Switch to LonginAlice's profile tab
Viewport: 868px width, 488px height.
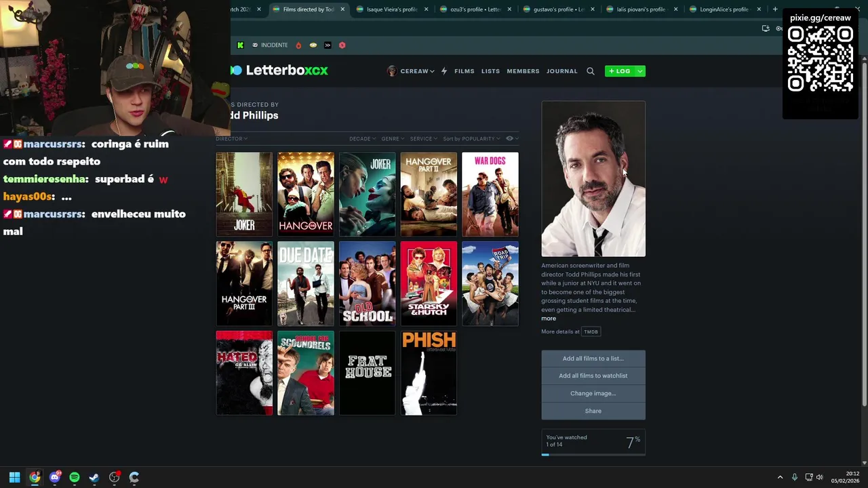pos(724,9)
